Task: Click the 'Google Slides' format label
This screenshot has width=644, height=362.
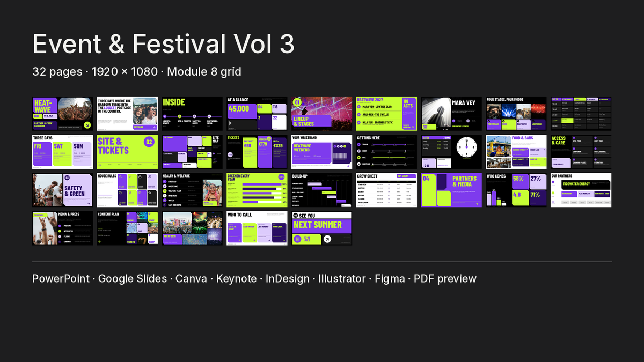Action: (132, 278)
